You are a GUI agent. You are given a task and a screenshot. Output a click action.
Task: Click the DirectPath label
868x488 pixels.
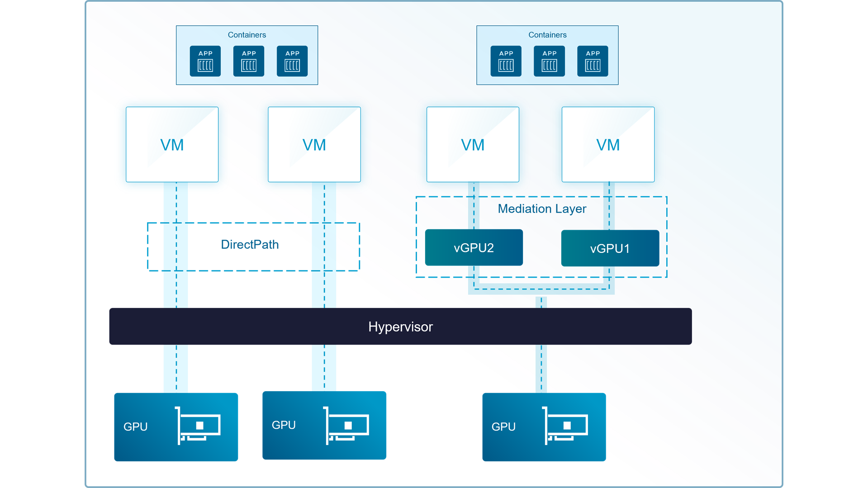250,245
